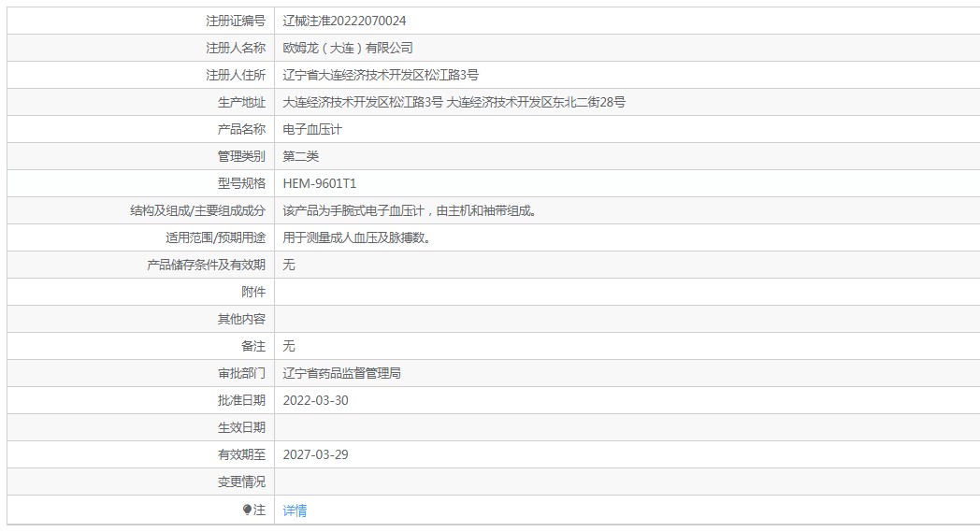The image size is (980, 532).
Task: Click the 附件 label
Action: 253,292
